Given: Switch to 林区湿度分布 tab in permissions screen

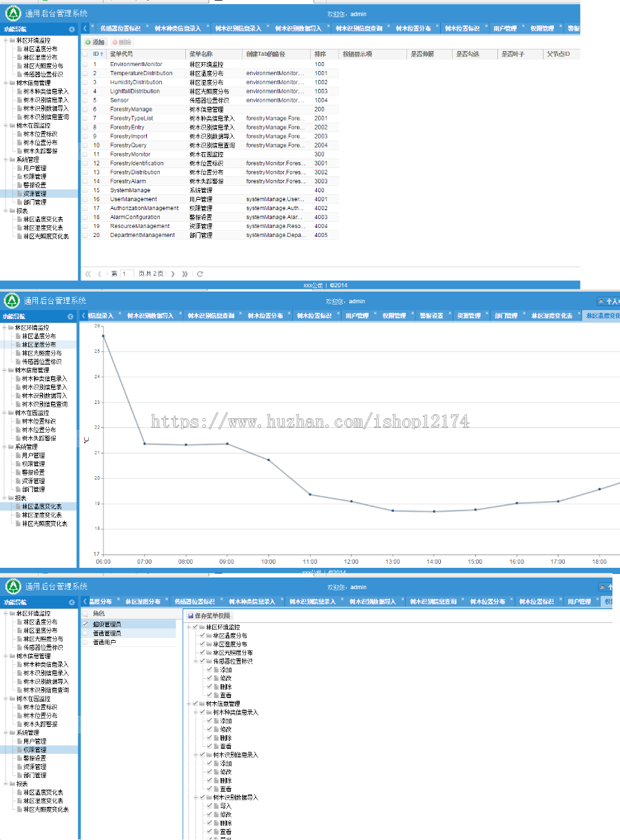Looking at the screenshot, I should tap(145, 602).
